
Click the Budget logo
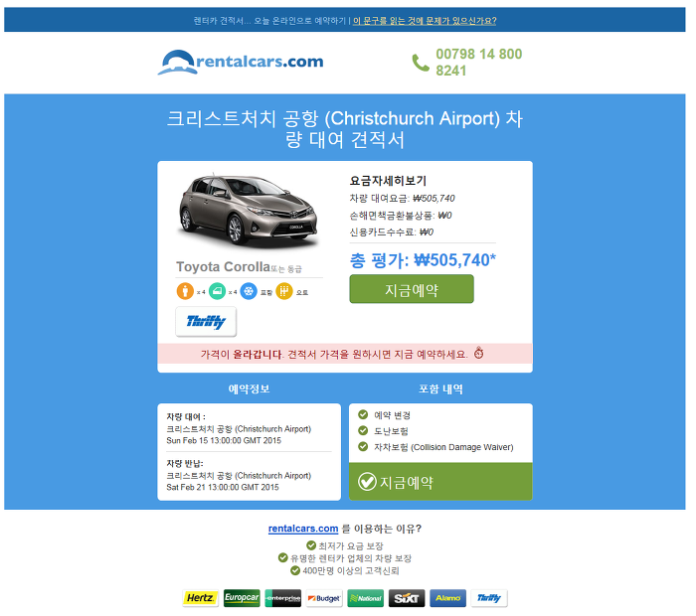coord(324,598)
